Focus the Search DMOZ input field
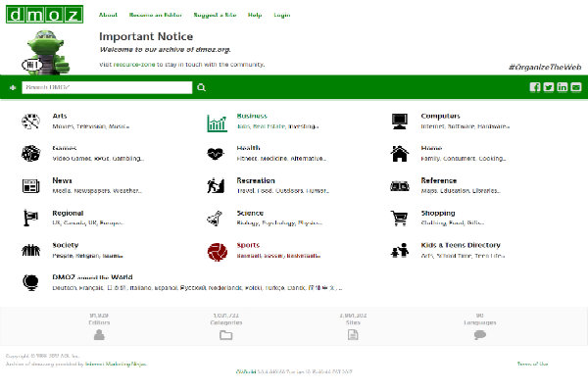The image size is (588, 392). 107,87
